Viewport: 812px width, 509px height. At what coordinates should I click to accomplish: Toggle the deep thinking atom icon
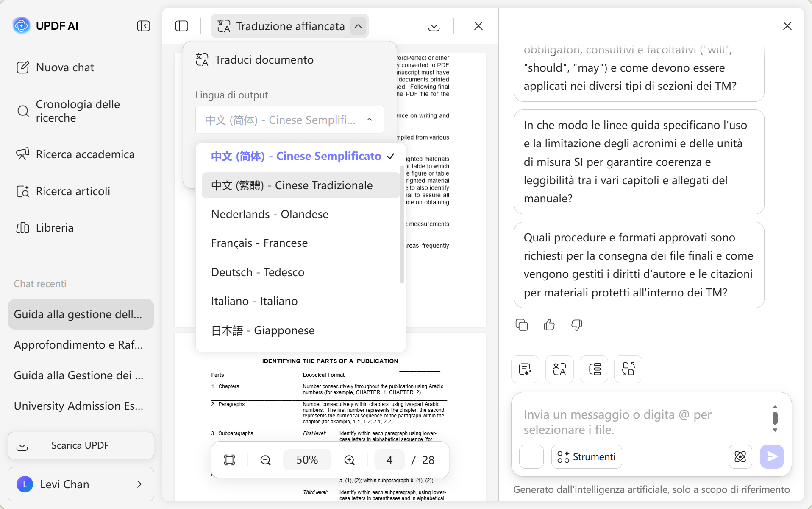pyautogui.click(x=740, y=456)
